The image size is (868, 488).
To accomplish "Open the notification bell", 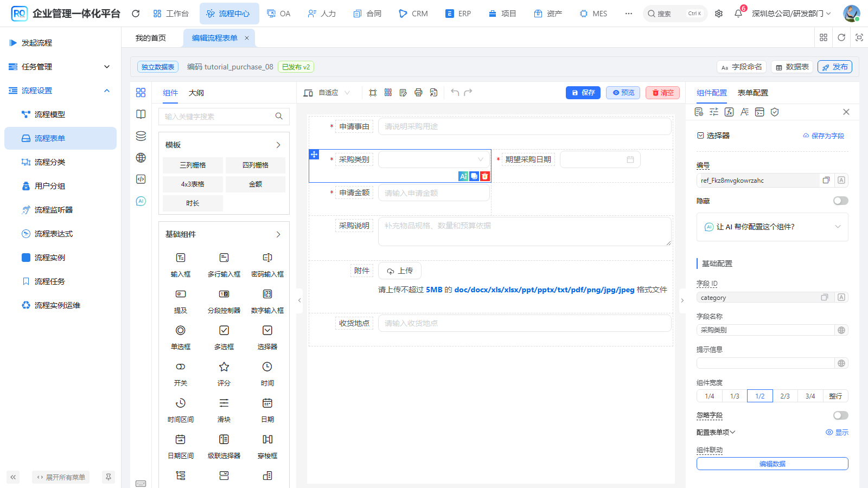I will pyautogui.click(x=738, y=14).
